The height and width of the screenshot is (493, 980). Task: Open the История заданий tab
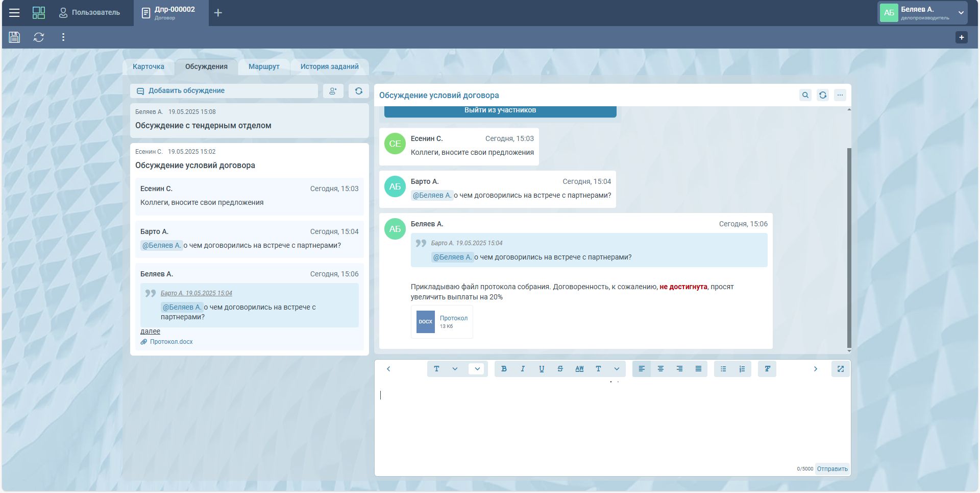pos(329,66)
